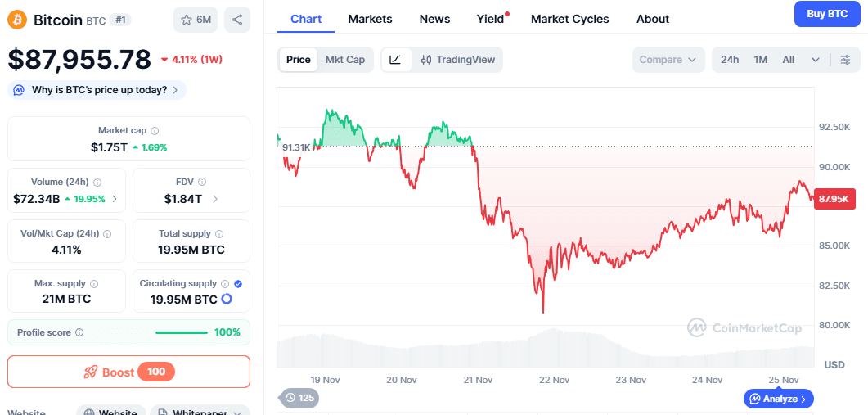This screenshot has height=415, width=868.
Task: Click the share icon next to Bitcoin
Action: click(237, 20)
